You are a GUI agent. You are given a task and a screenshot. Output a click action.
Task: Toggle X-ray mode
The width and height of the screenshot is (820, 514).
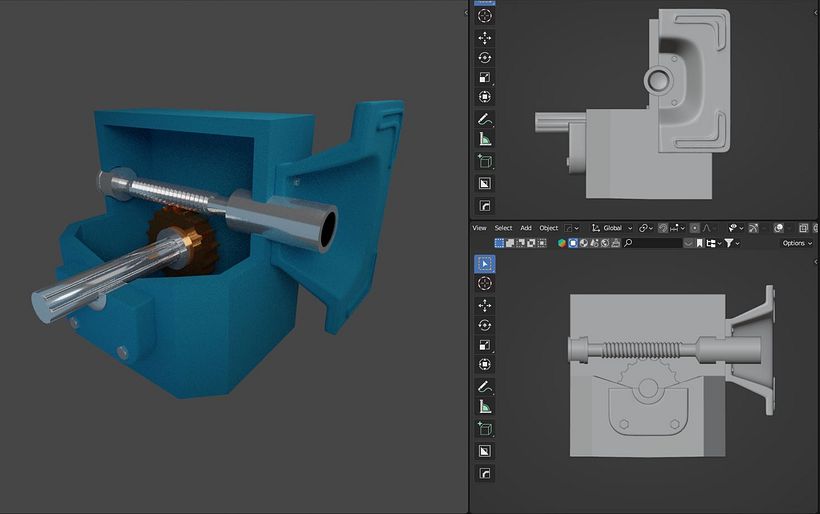click(803, 228)
